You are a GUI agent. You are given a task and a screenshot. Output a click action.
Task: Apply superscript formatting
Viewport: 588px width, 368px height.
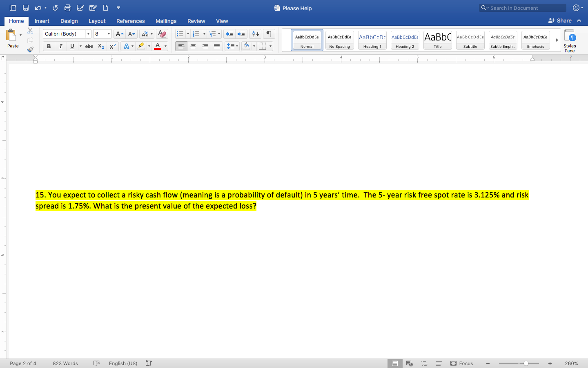[112, 46]
